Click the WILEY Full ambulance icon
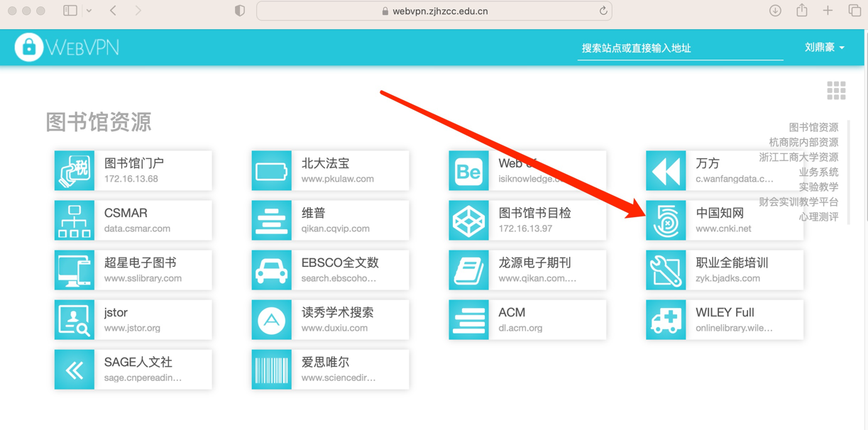 666,319
